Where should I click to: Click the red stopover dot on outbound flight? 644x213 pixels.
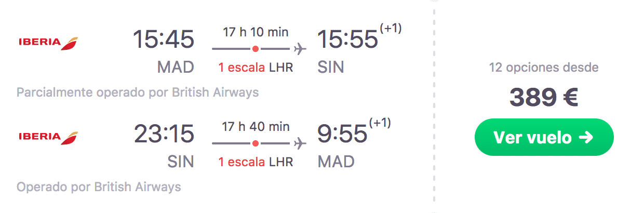click(x=255, y=49)
